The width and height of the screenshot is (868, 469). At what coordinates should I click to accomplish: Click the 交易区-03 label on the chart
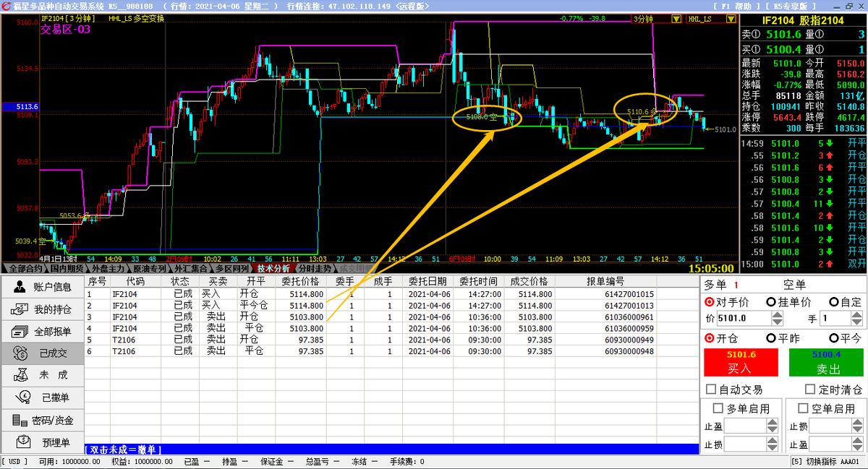tap(65, 29)
